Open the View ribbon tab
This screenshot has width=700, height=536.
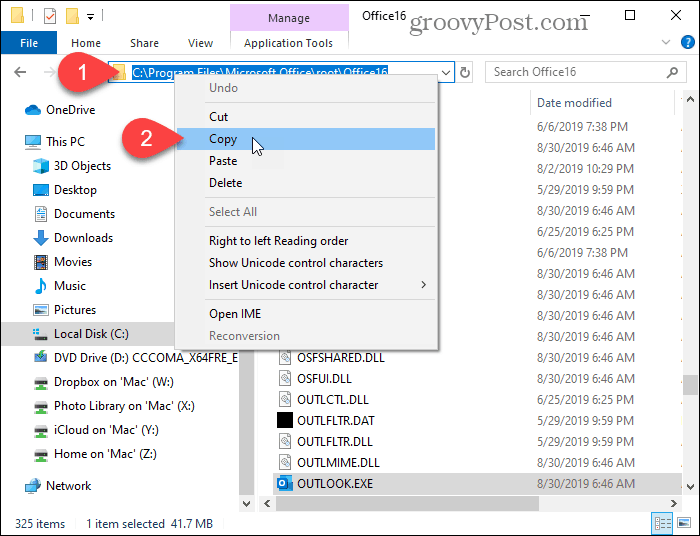point(200,43)
